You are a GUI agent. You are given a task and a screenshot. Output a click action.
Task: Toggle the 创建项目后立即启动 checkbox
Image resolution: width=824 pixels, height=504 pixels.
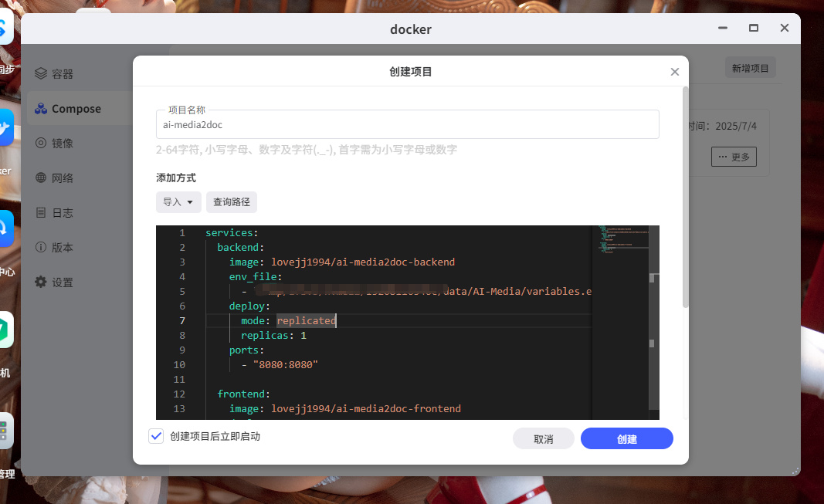click(x=156, y=436)
